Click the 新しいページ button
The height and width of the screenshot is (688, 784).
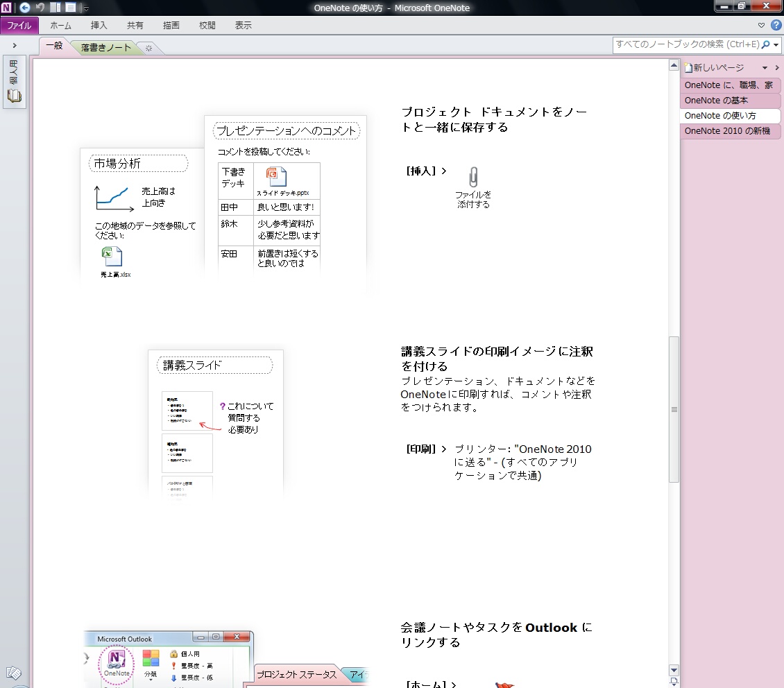[x=715, y=67]
